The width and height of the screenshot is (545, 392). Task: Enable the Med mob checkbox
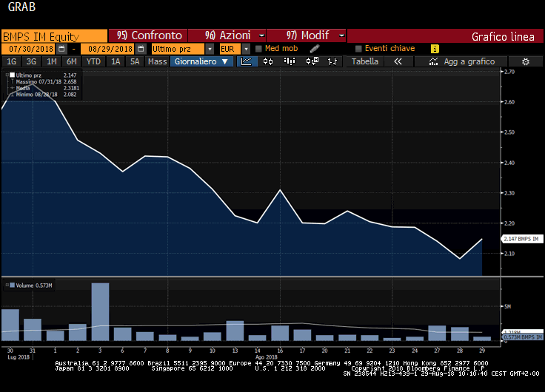[x=258, y=49]
